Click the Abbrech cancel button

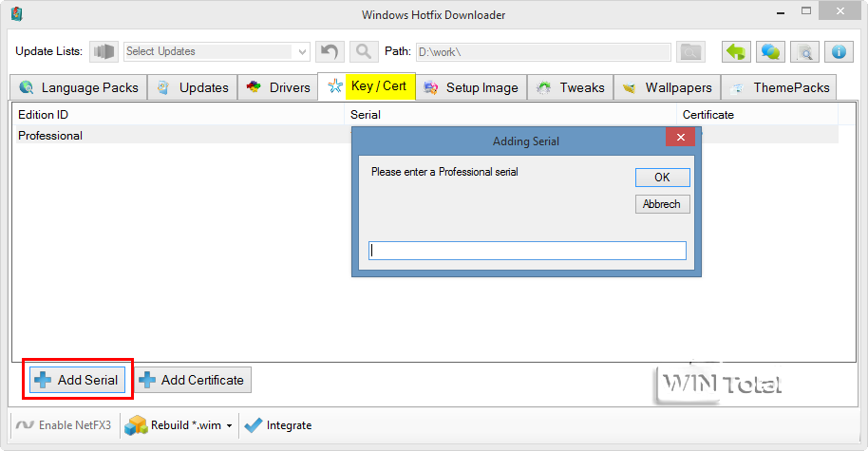(662, 204)
